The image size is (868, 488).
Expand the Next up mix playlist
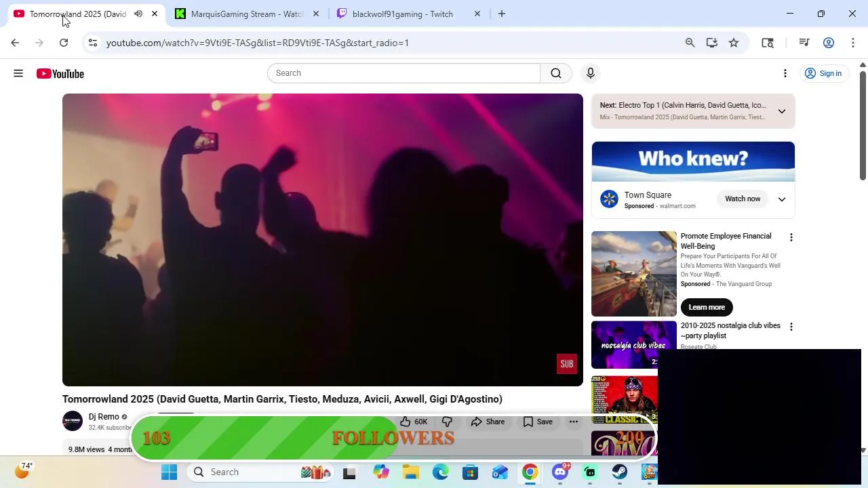click(x=782, y=111)
